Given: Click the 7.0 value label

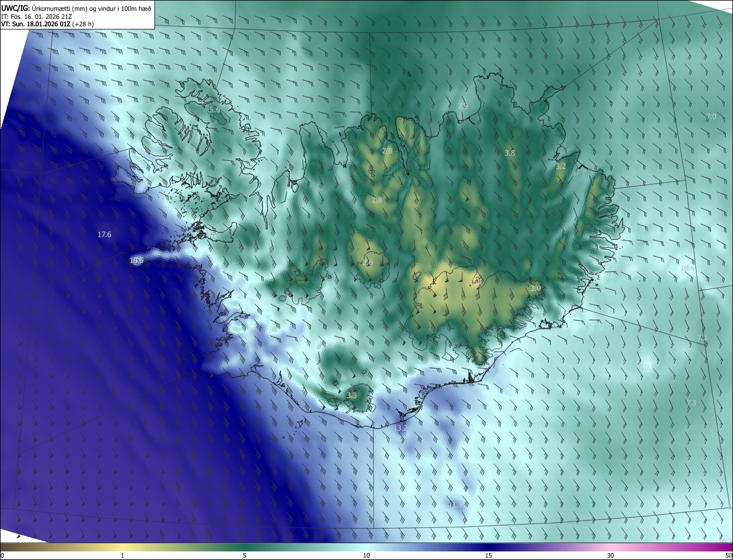Looking at the screenshot, I should (x=711, y=116).
